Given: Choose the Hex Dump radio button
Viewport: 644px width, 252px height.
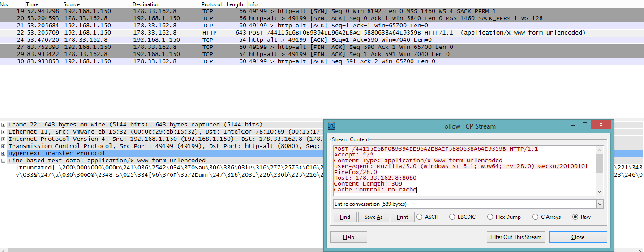Looking at the screenshot, I should click(x=490, y=217).
